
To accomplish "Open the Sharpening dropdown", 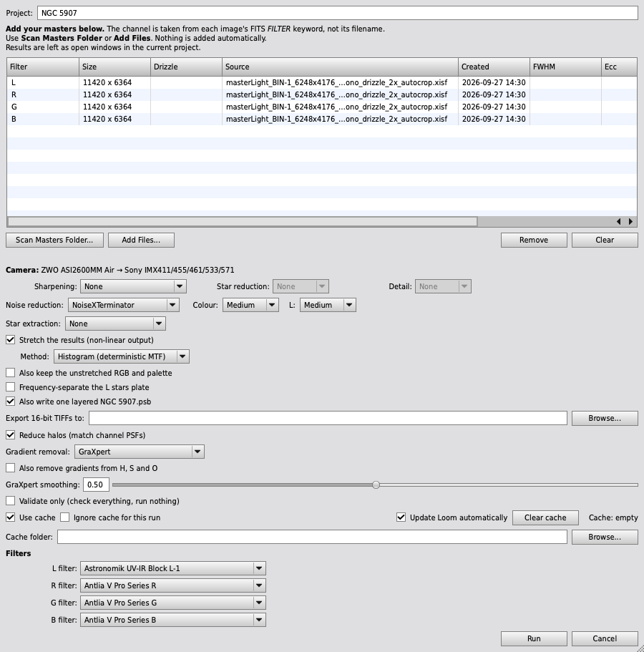I will coord(133,286).
